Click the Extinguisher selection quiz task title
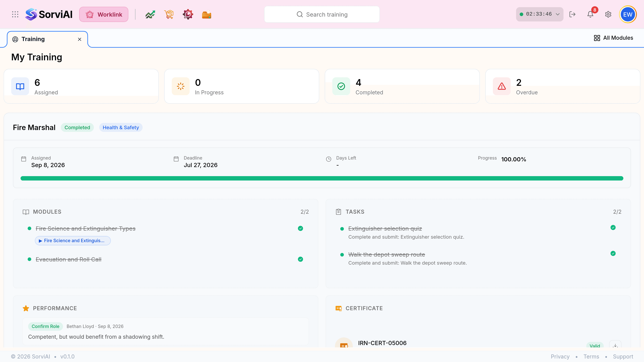Screen dimensions: 644x362 point(385,229)
